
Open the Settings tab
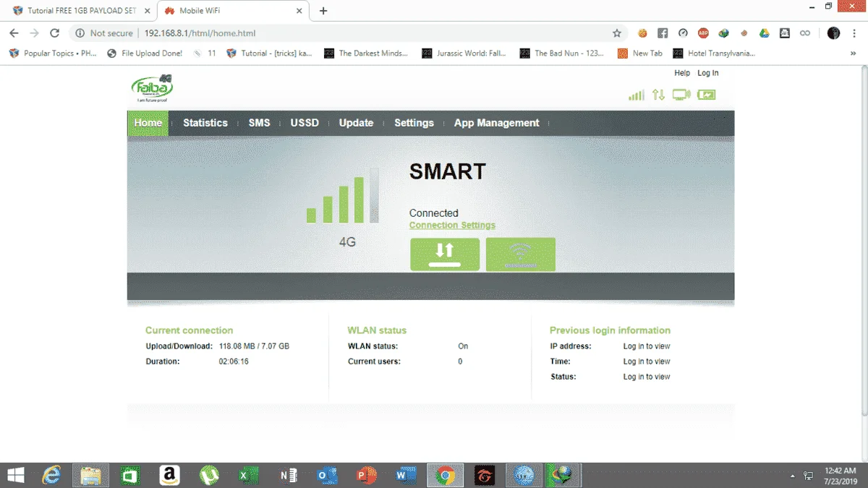tap(414, 123)
